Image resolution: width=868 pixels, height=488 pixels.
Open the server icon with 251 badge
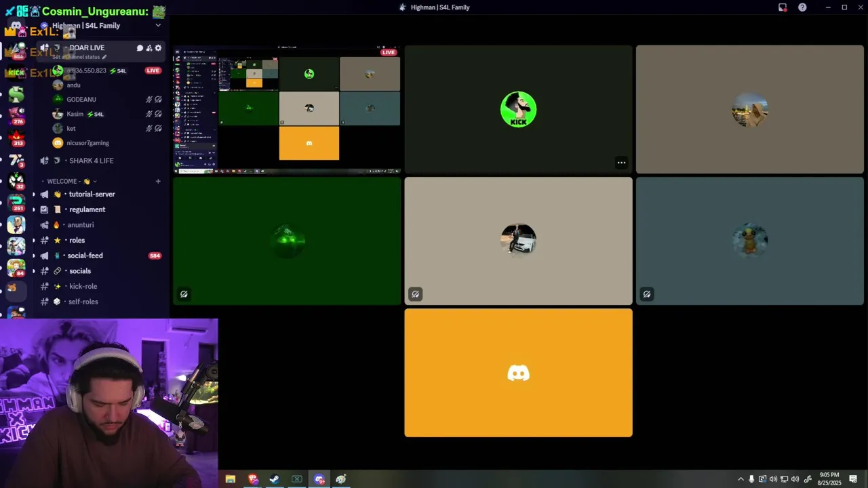click(x=16, y=203)
